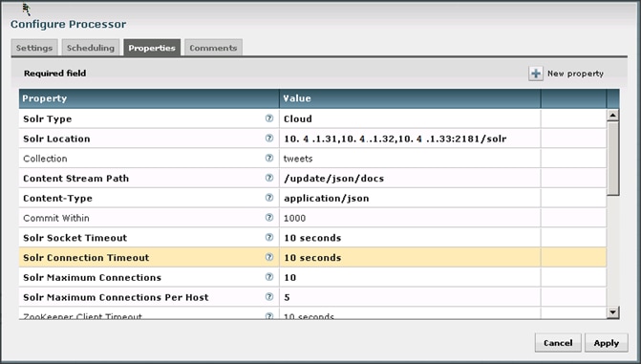The height and width of the screenshot is (364, 641).
Task: Click help icon for Solr Socket Timeout
Action: pyautogui.click(x=269, y=237)
